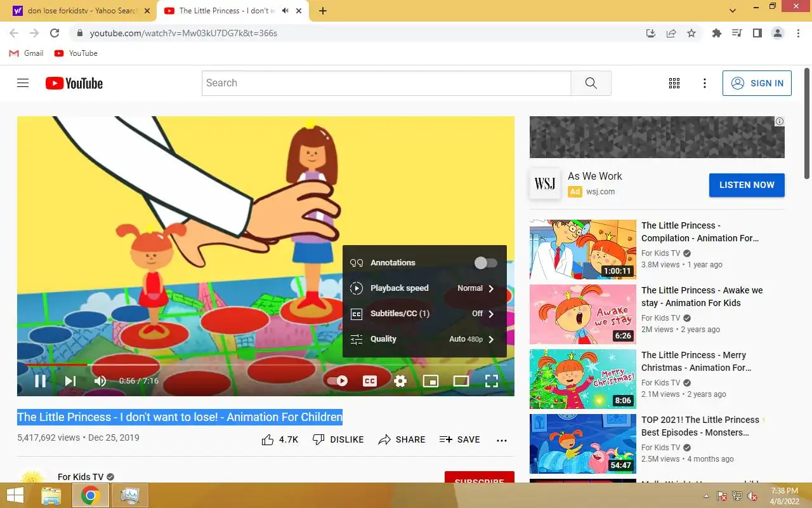Open YouTube settings three-dot menu
The image size is (812, 508).
[705, 83]
